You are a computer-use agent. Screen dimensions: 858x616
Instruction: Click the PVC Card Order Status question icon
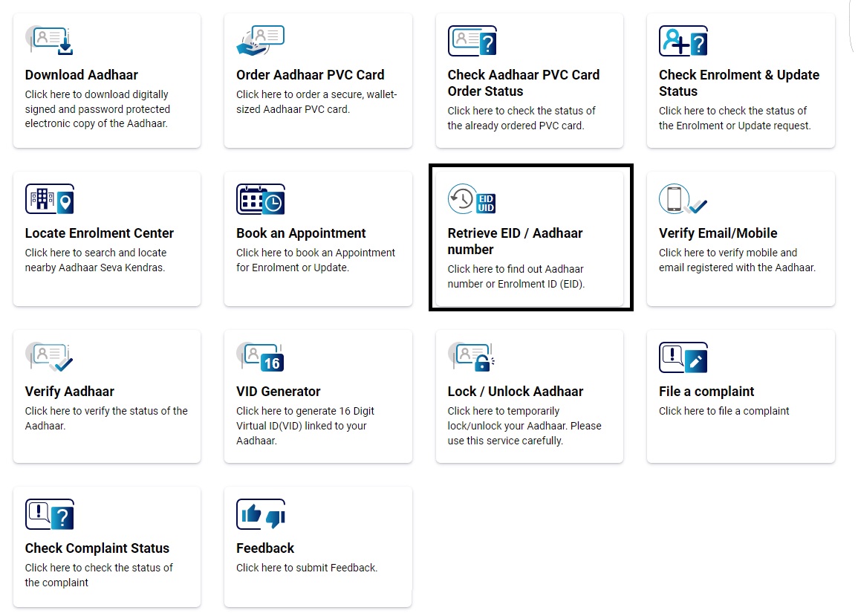click(x=472, y=41)
